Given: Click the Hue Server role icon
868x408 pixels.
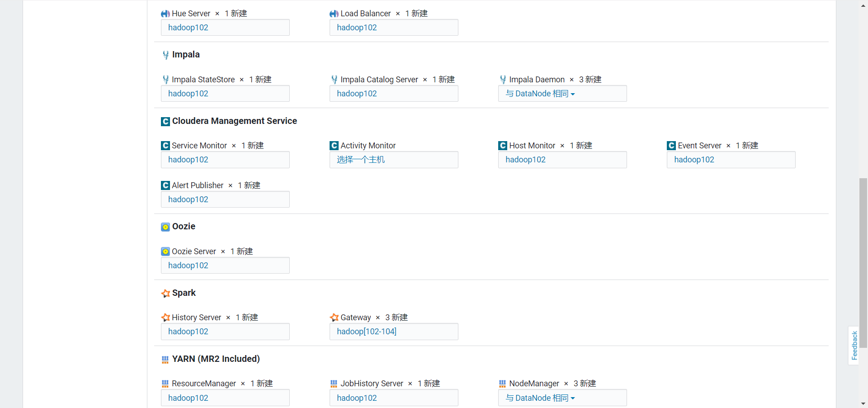Looking at the screenshot, I should click(x=165, y=14).
